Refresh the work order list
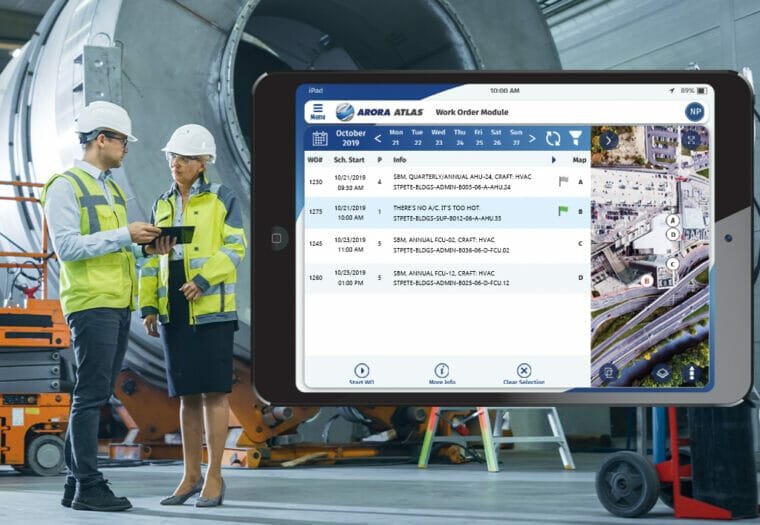The width and height of the screenshot is (760, 525). (x=553, y=139)
